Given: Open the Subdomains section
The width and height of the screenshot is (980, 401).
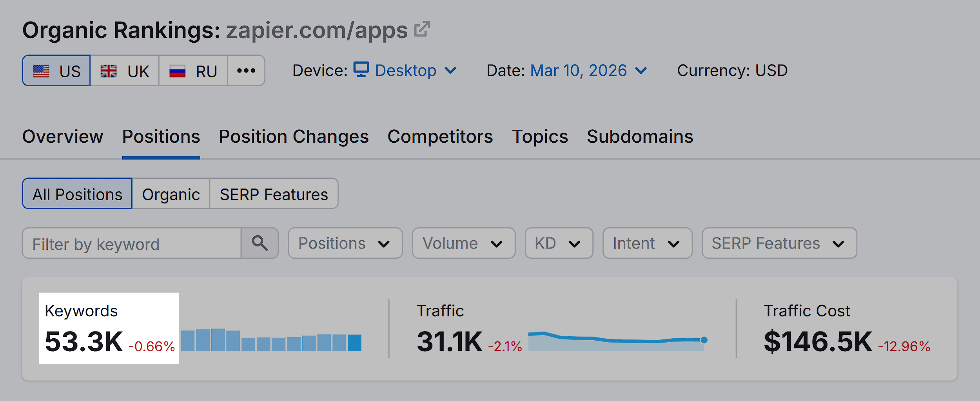Looking at the screenshot, I should click(640, 136).
